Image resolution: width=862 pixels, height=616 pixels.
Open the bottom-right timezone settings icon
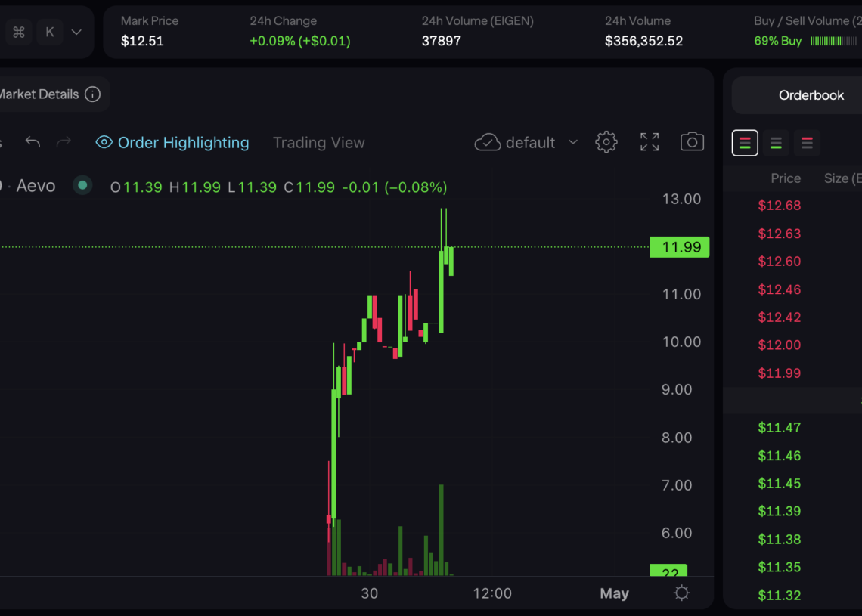(x=681, y=593)
